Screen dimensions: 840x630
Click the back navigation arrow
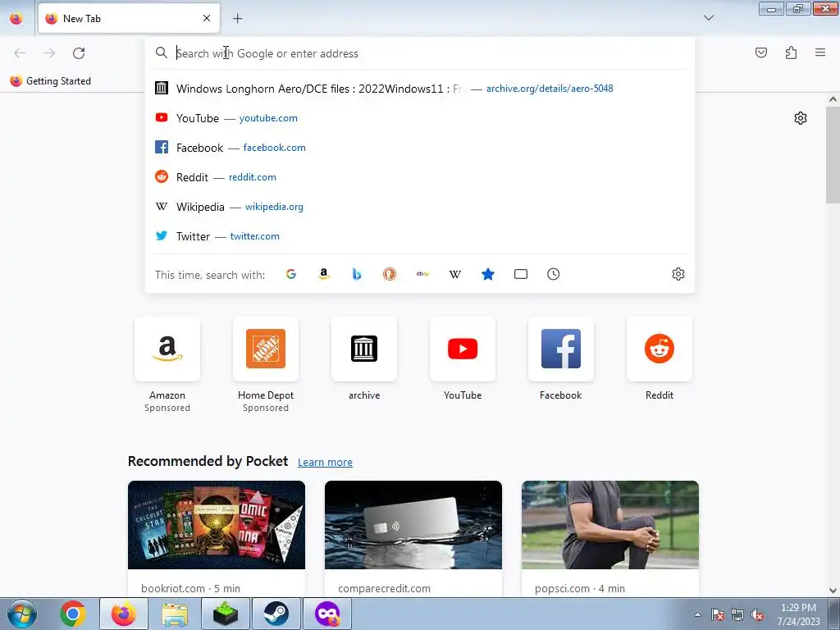(x=20, y=53)
